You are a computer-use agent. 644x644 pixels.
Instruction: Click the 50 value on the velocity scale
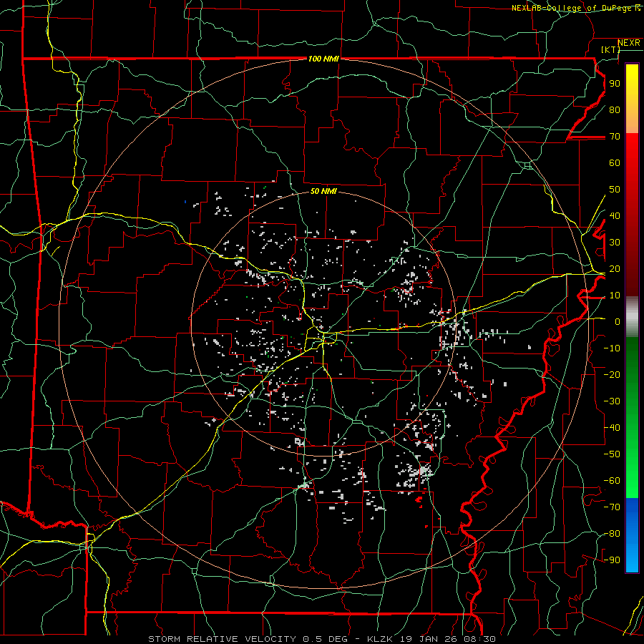(615, 190)
